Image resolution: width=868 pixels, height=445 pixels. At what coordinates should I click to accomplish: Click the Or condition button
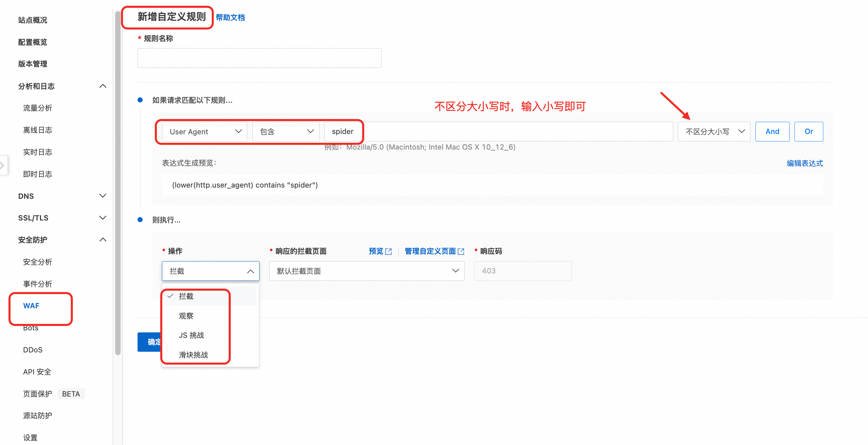(808, 132)
